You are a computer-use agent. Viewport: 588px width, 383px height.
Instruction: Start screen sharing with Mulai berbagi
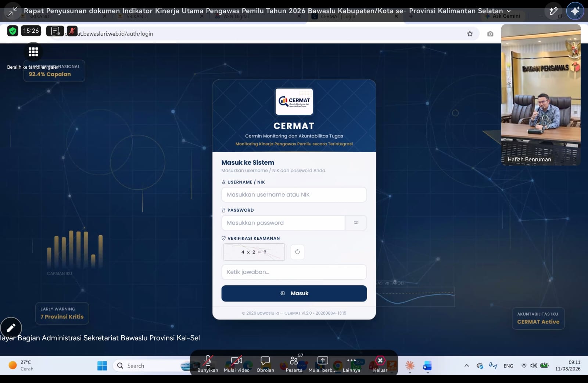coord(322,364)
